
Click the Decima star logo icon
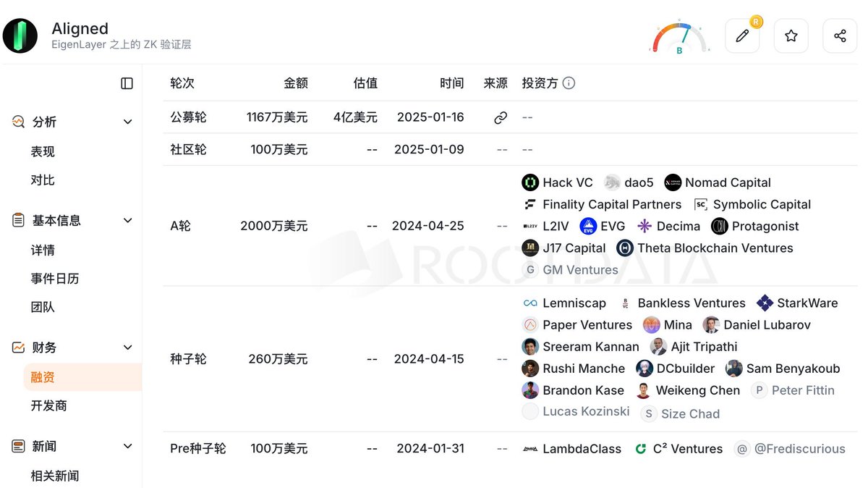(644, 226)
